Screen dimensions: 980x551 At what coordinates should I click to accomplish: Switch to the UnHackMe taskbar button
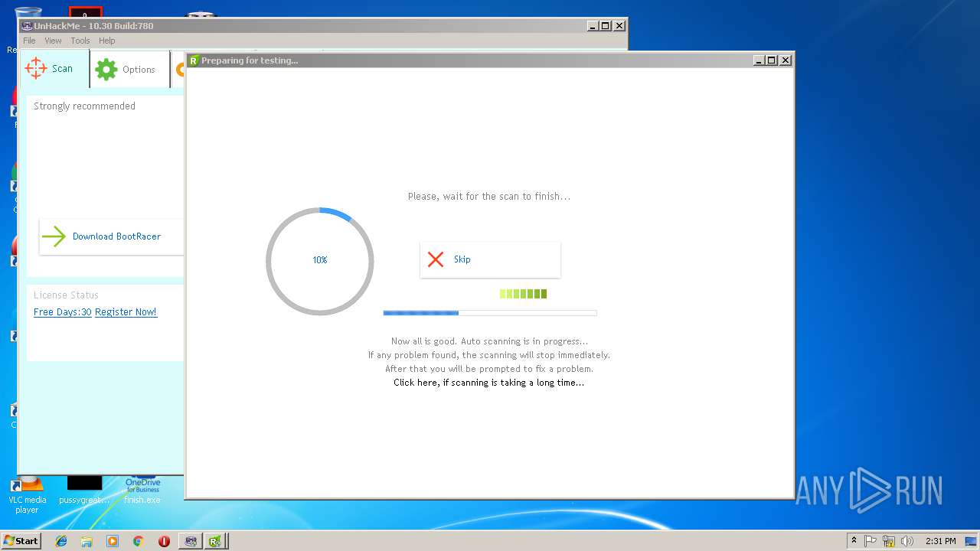click(x=191, y=541)
